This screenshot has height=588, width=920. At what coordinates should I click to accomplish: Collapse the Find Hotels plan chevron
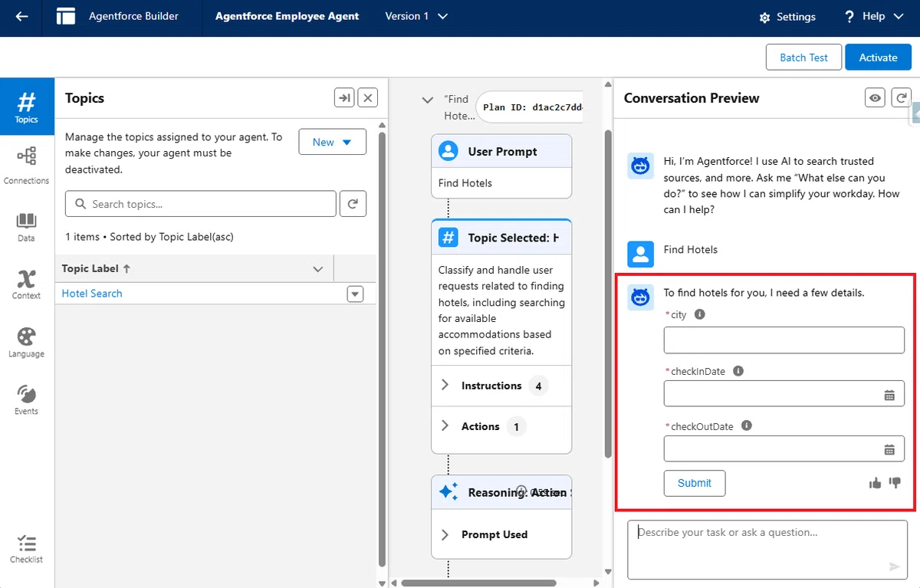(428, 100)
